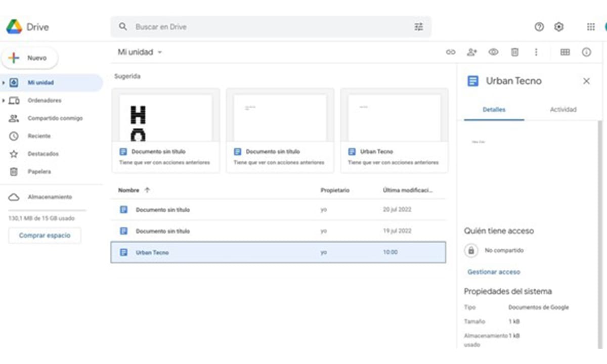Click the magnifier search icon
Viewport: 607px width, 364px height.
(x=123, y=27)
